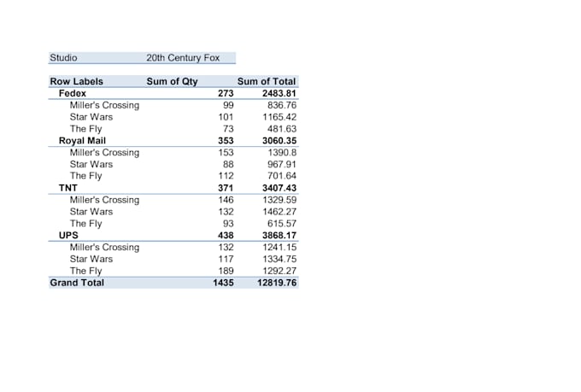The width and height of the screenshot is (581, 392).
Task: Select the TNT group label
Action: pyautogui.click(x=68, y=188)
